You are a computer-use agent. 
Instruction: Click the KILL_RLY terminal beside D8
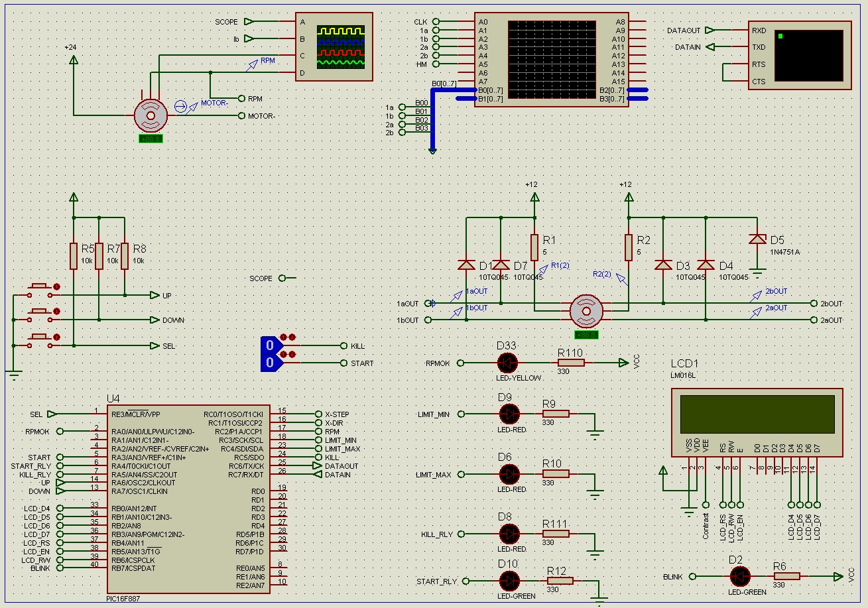(x=461, y=534)
